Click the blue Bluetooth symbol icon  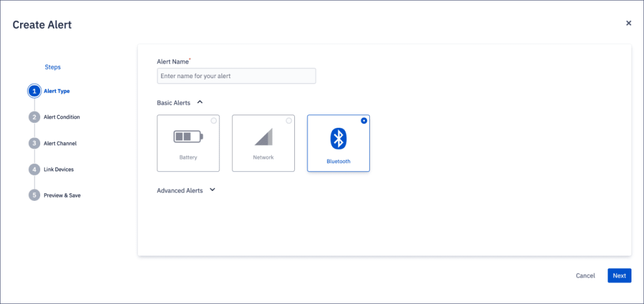coord(338,138)
